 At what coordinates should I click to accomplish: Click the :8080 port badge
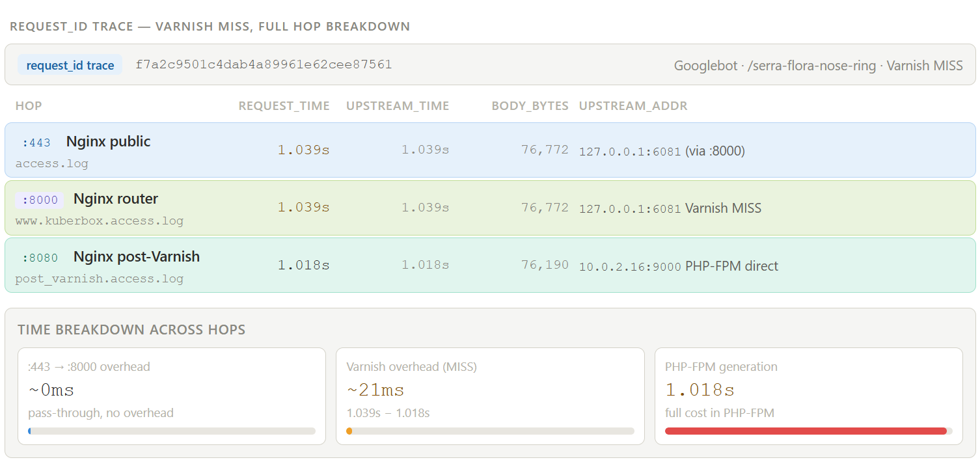pos(40,258)
